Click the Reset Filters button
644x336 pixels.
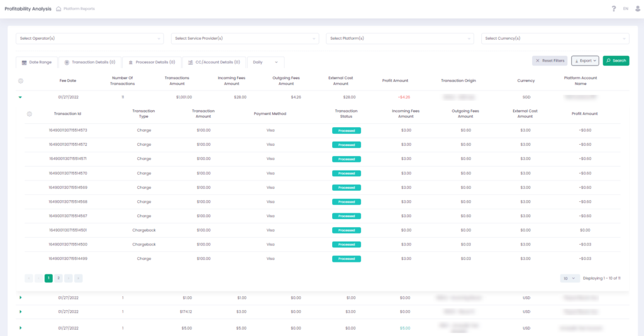[x=550, y=60]
